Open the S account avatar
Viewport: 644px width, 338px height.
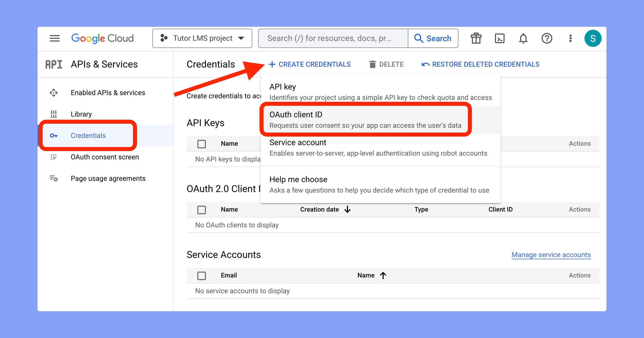(593, 38)
